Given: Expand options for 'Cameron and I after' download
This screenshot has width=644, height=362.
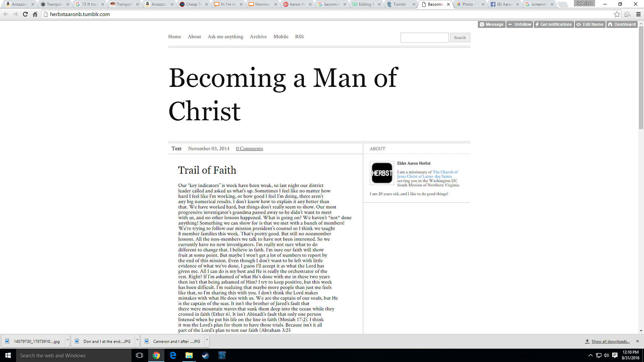Looking at the screenshot, I should (207, 341).
